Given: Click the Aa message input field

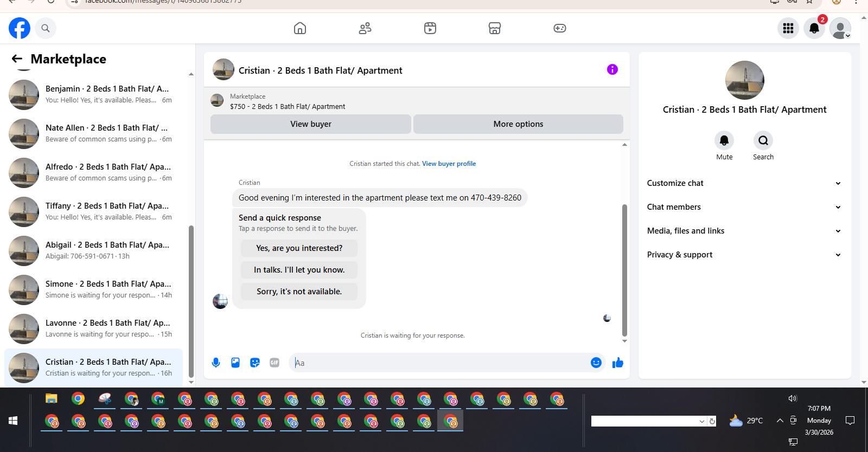Looking at the screenshot, I should click(x=439, y=363).
